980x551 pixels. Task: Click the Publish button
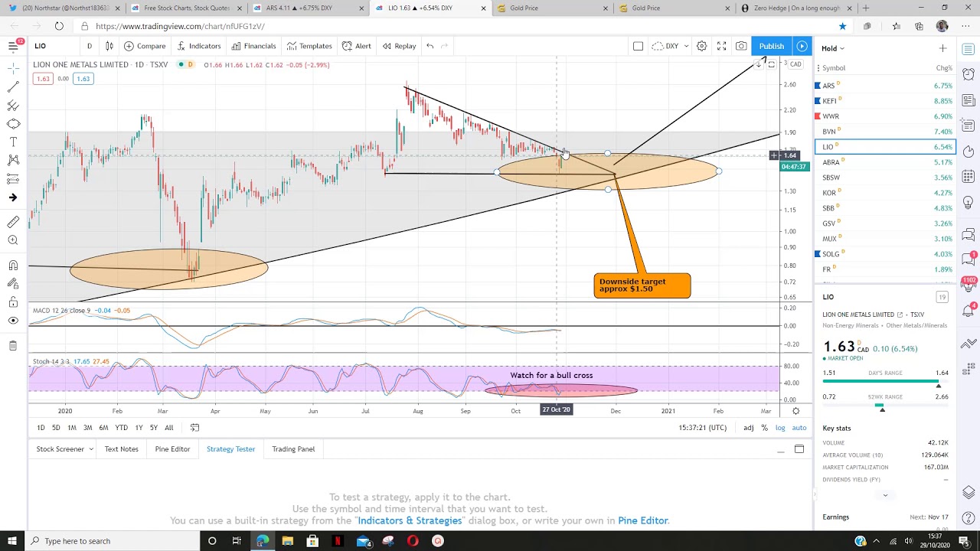click(x=771, y=46)
